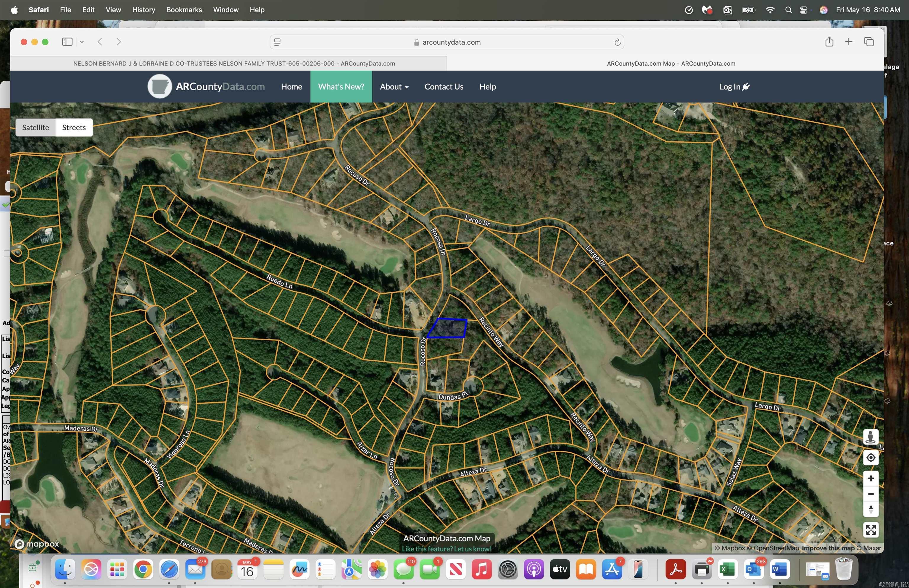Expand the About dropdown in navbar
The width and height of the screenshot is (909, 588).
point(394,87)
